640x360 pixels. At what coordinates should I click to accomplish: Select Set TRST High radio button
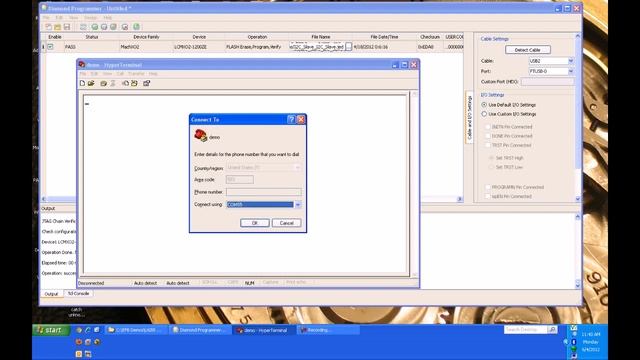click(x=491, y=158)
